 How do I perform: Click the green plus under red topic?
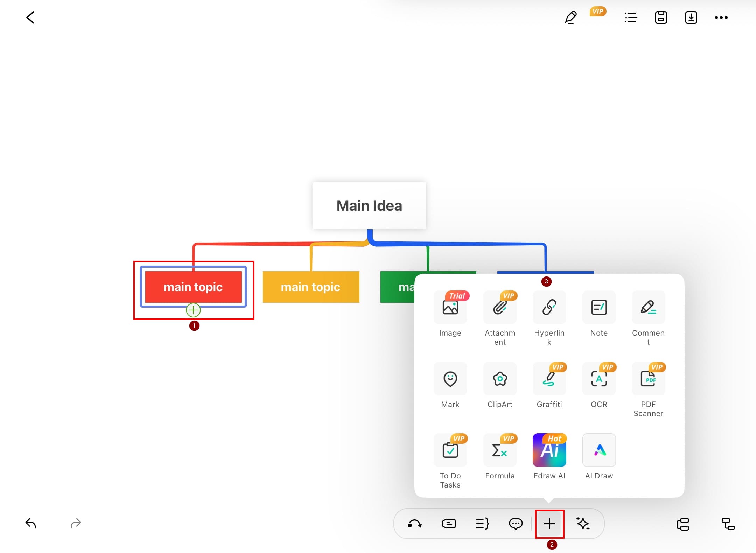(x=193, y=310)
